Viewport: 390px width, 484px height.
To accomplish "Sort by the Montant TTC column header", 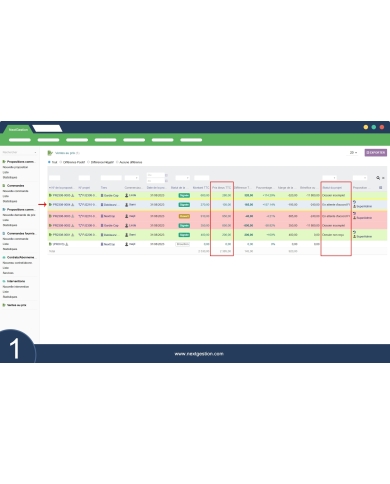I will (x=201, y=188).
